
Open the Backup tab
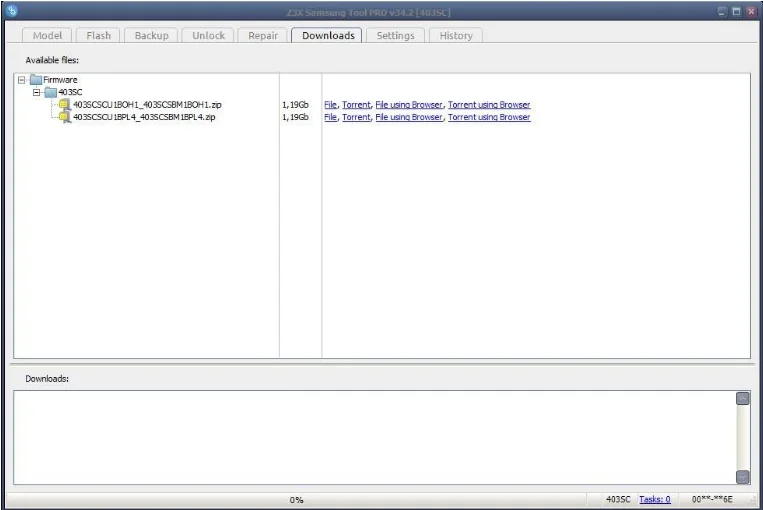point(151,36)
